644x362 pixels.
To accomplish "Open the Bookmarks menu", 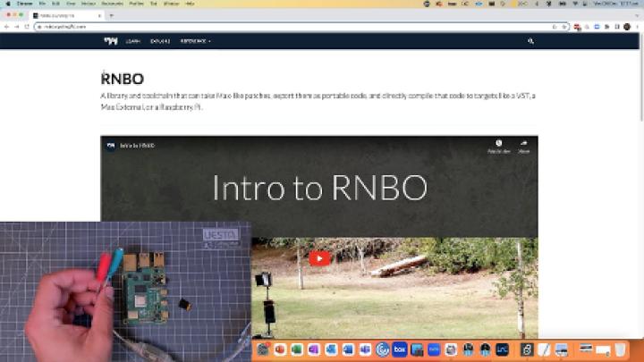I will tap(112, 4).
